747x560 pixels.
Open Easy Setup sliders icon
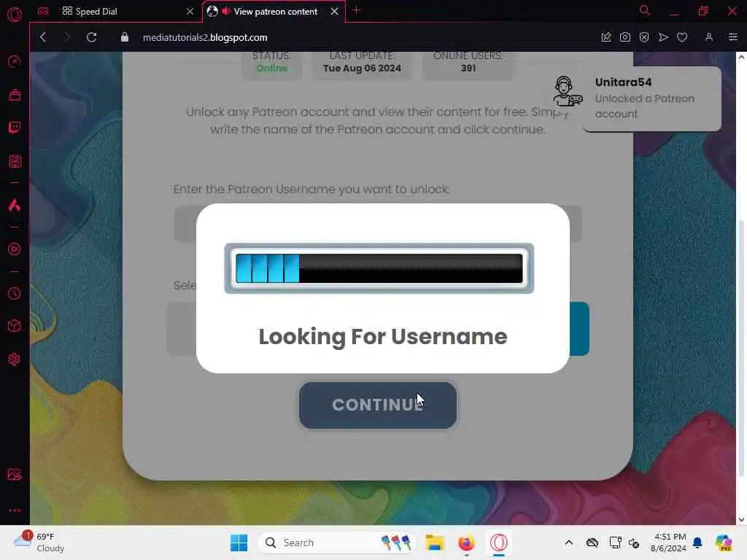coord(732,37)
